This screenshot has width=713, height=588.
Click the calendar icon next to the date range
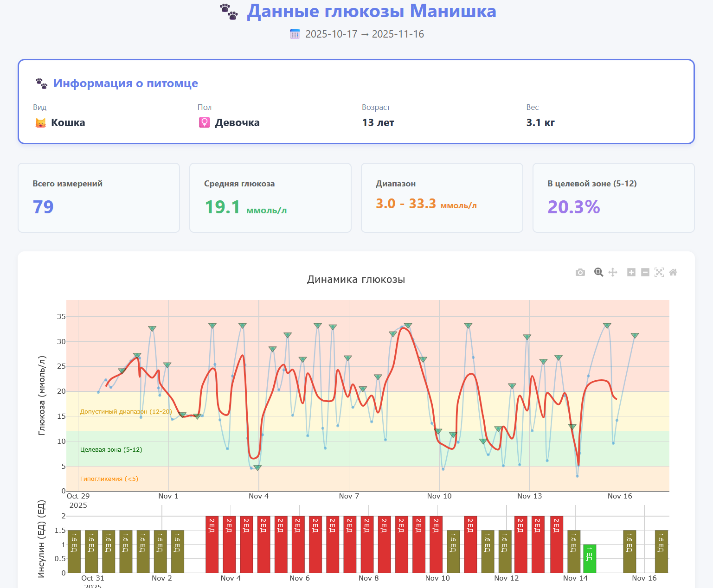295,34
